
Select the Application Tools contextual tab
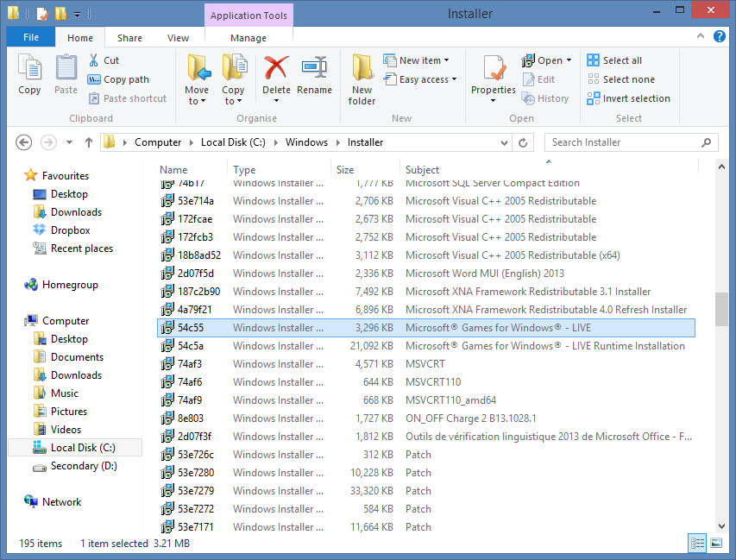(248, 16)
